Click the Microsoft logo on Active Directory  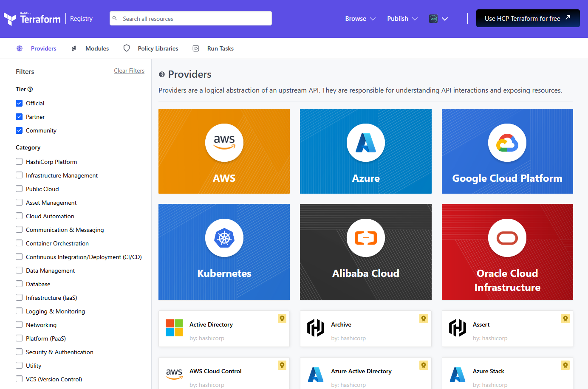click(174, 328)
